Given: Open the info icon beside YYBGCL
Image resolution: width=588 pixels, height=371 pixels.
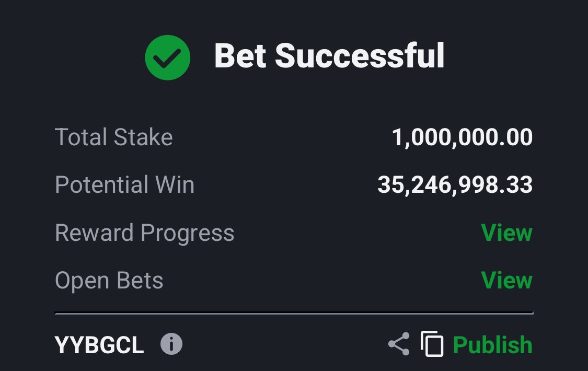Looking at the screenshot, I should pyautogui.click(x=171, y=344).
